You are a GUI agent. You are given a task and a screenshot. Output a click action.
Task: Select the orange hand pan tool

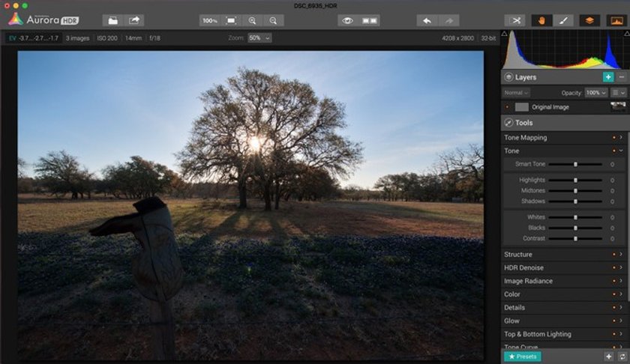541,20
